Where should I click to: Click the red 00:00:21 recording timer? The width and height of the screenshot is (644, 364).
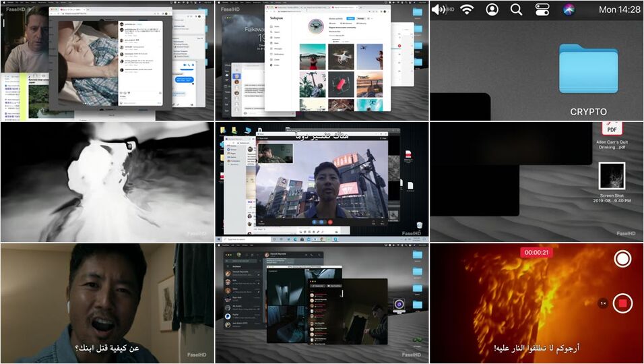tap(538, 252)
